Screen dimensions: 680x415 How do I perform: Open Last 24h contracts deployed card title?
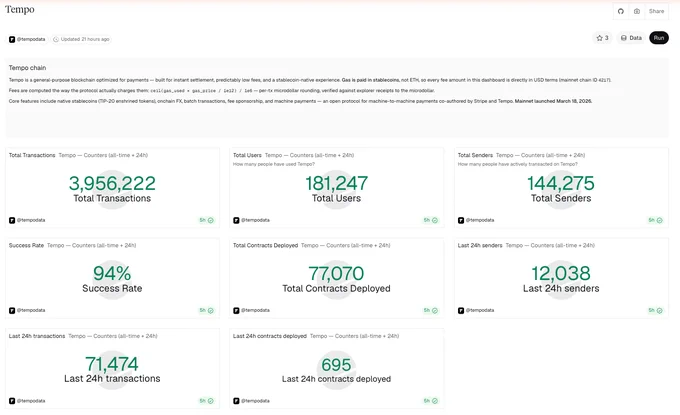pyautogui.click(x=270, y=336)
